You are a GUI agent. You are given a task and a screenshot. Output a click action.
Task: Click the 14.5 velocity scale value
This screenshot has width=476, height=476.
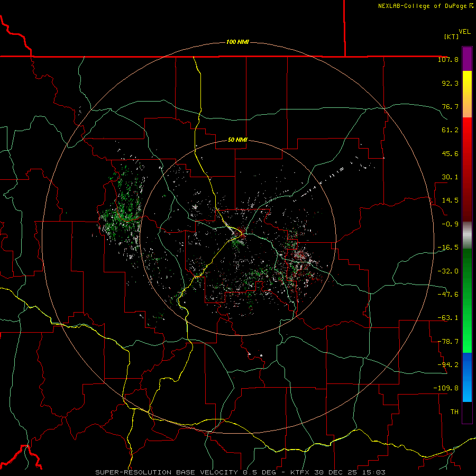450,200
